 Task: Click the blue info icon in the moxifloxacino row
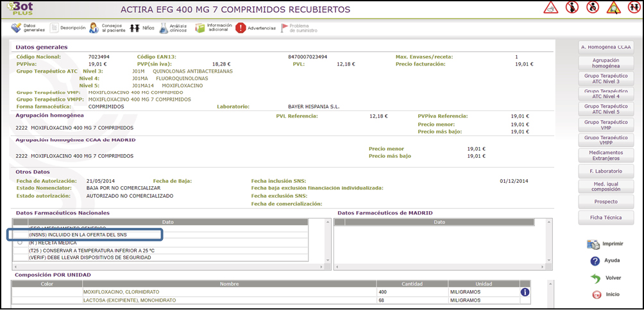click(x=525, y=292)
